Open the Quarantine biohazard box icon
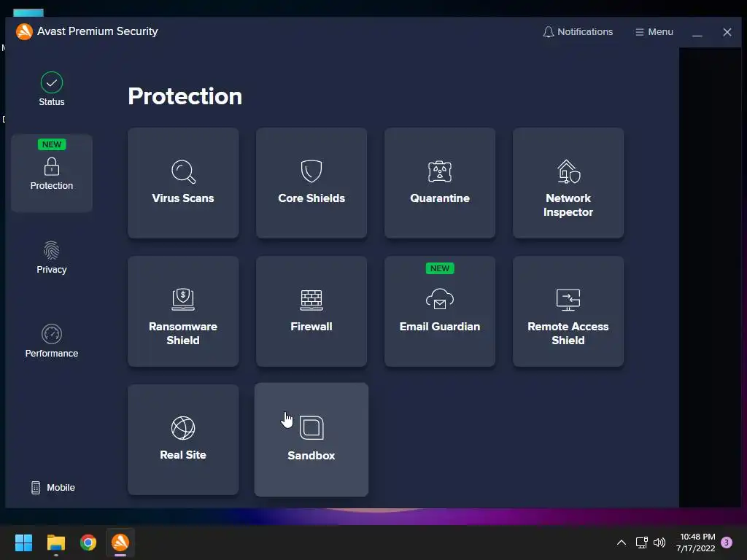 pyautogui.click(x=440, y=171)
